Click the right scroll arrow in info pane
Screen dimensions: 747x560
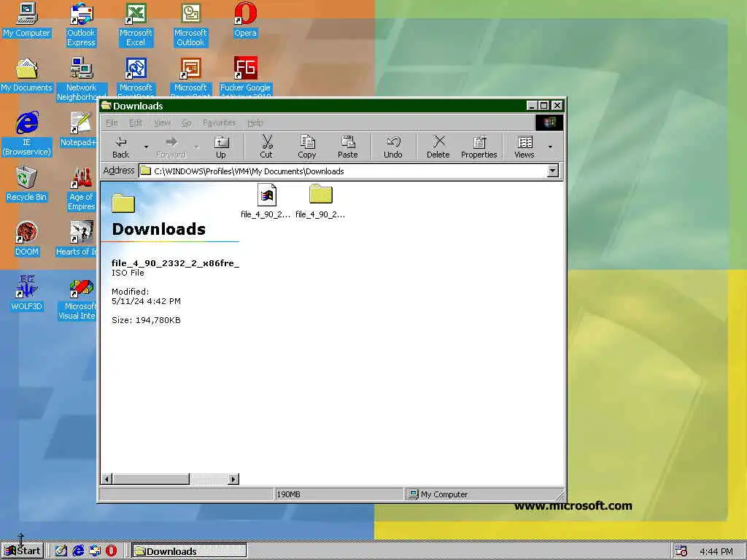pos(233,479)
